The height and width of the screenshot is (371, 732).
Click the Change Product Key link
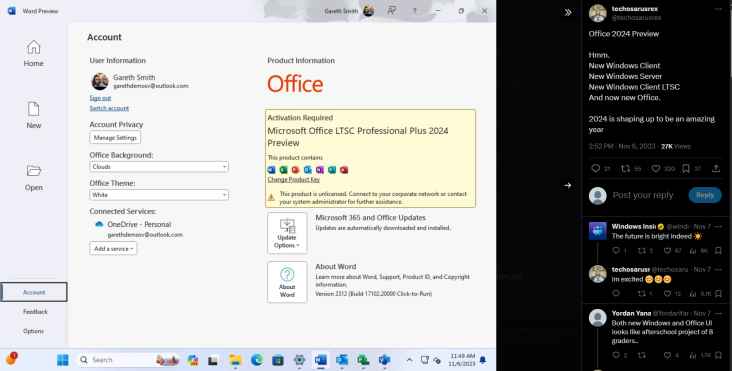click(x=294, y=180)
